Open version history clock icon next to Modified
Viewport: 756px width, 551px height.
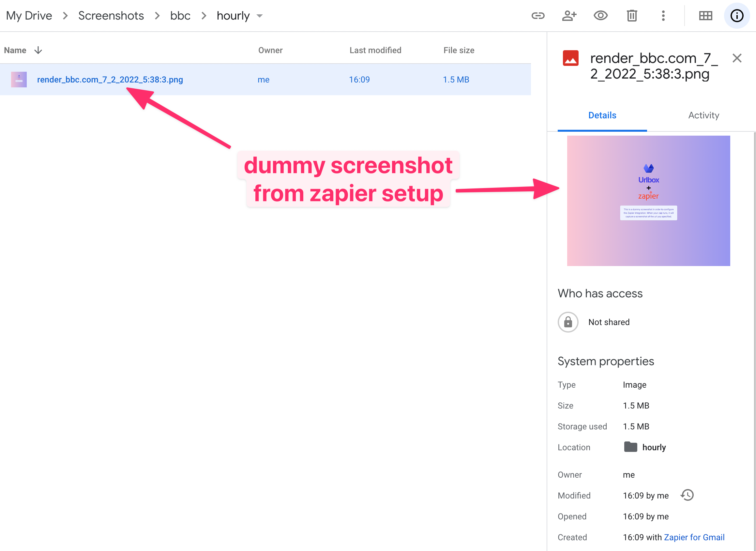pyautogui.click(x=687, y=495)
